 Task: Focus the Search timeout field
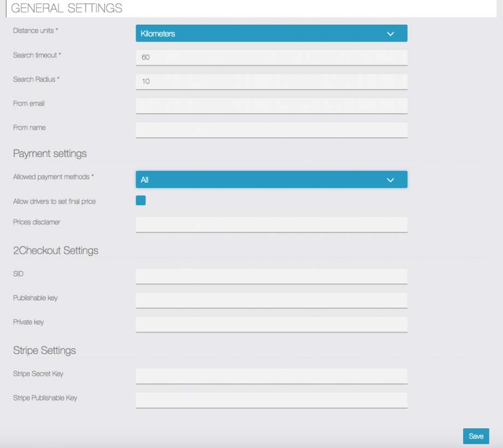coord(271,57)
